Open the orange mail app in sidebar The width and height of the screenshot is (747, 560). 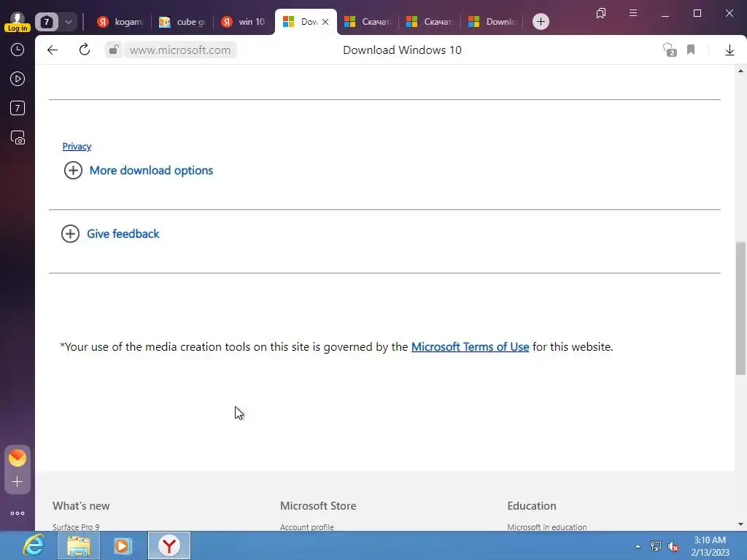click(18, 458)
